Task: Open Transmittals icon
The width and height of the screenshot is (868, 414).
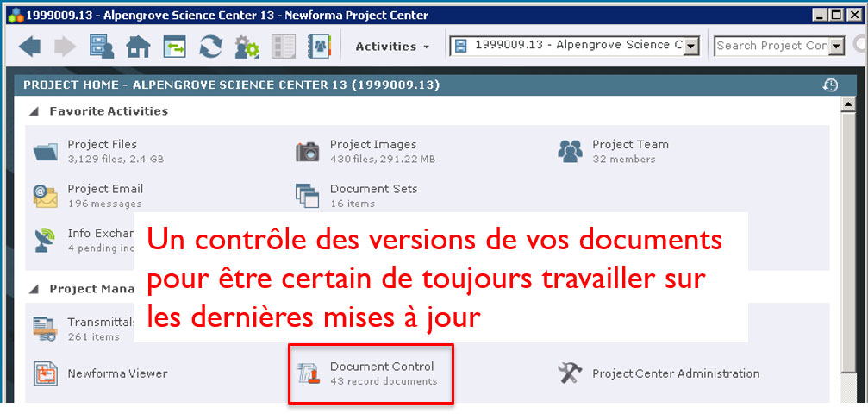Action: point(46,329)
